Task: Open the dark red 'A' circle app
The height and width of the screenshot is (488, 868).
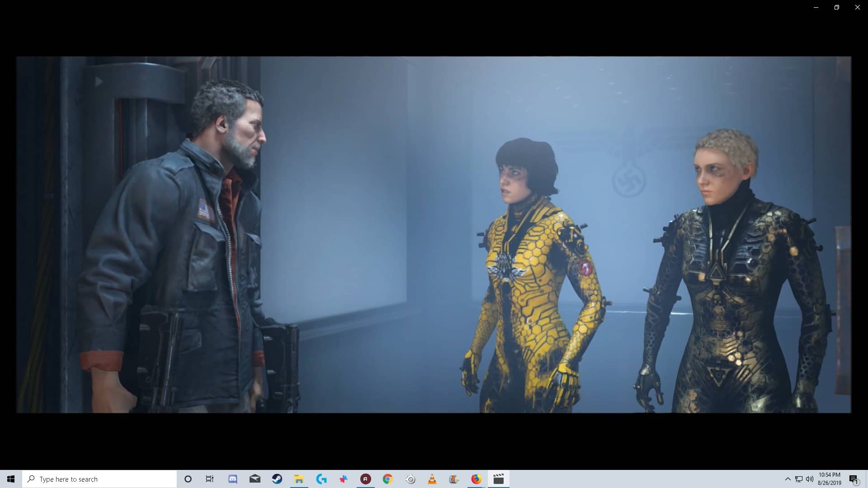Action: click(366, 479)
